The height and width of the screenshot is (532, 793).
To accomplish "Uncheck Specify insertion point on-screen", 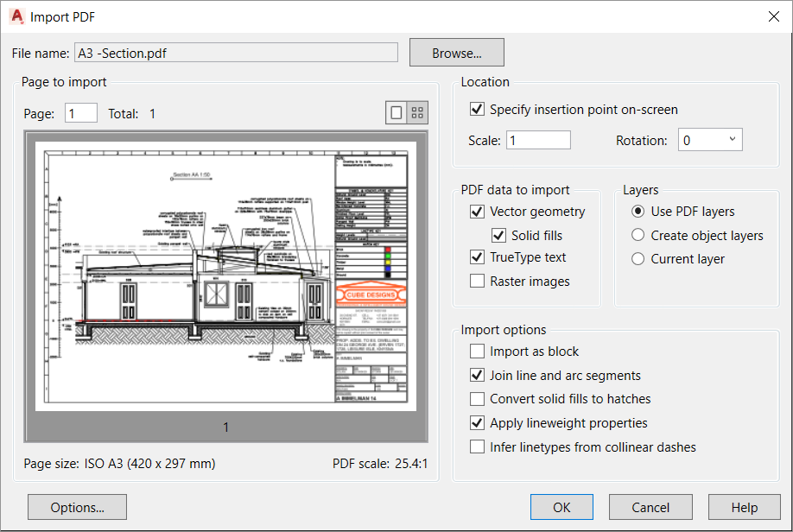I will pyautogui.click(x=475, y=110).
